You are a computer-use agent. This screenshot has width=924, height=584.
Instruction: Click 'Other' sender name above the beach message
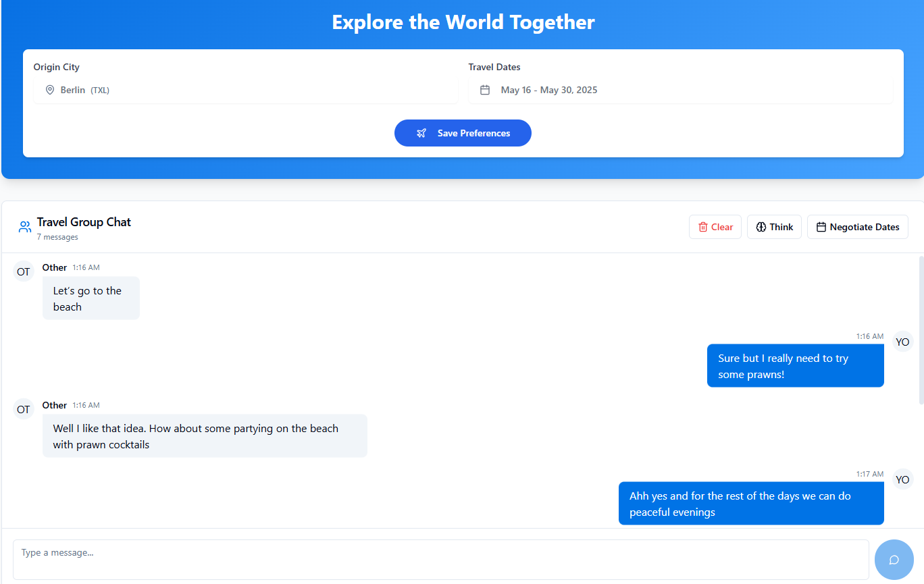(x=55, y=267)
